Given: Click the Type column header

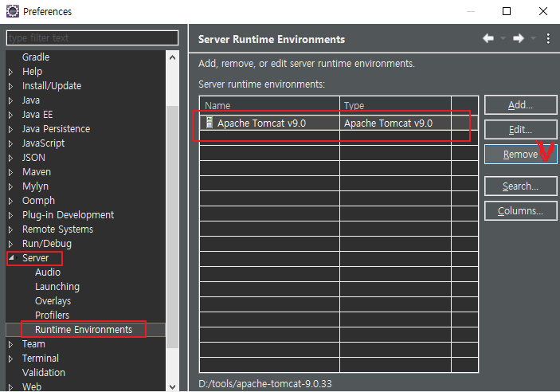Looking at the screenshot, I should (x=395, y=105).
